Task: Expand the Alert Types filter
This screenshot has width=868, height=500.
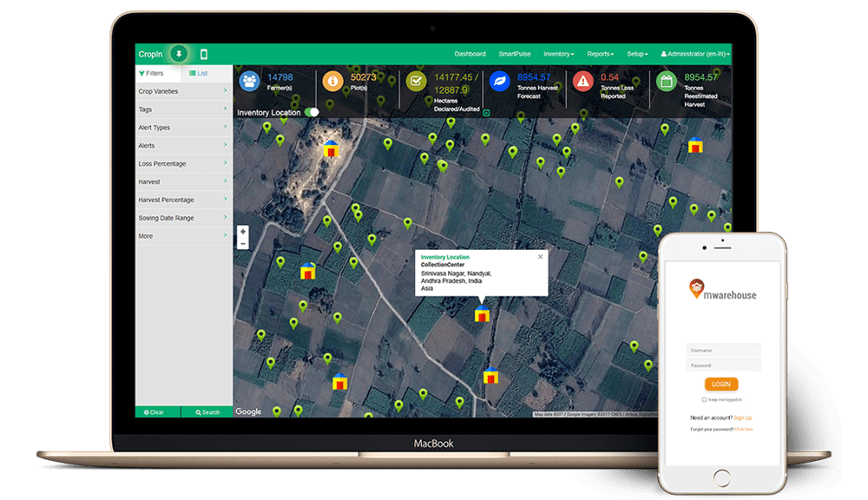Action: [x=182, y=128]
